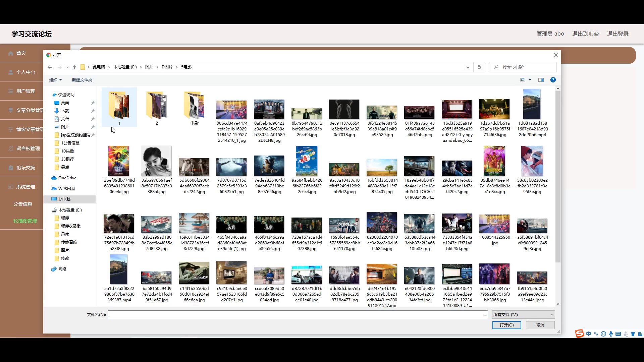Click 打开(O) button
The width and height of the screenshot is (644, 362).
coord(506,325)
